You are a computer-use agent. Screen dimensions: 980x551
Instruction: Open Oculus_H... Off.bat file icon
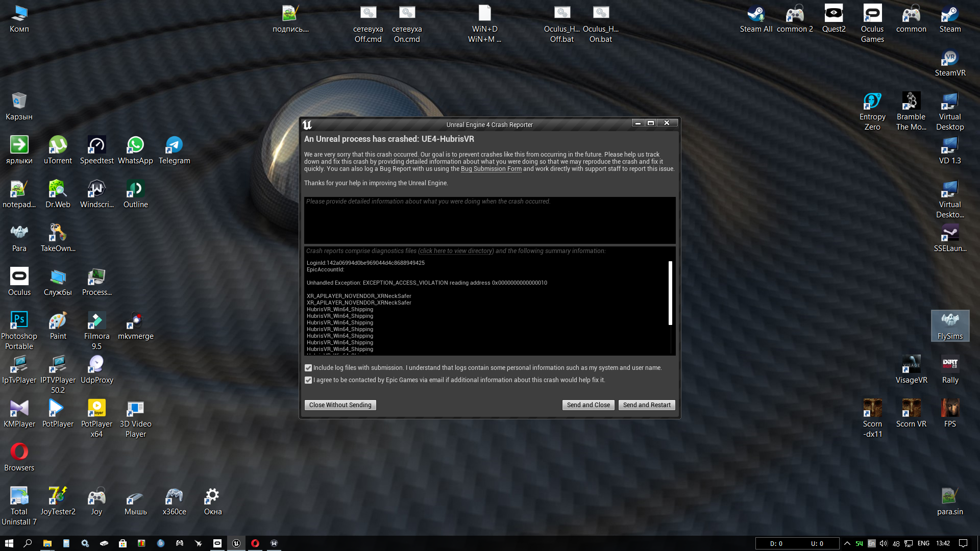point(562,23)
